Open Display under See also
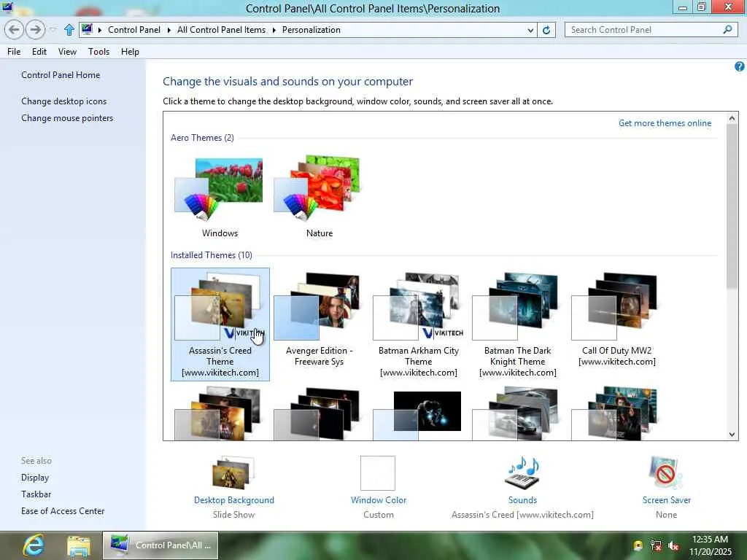This screenshot has width=747, height=560. [x=35, y=478]
